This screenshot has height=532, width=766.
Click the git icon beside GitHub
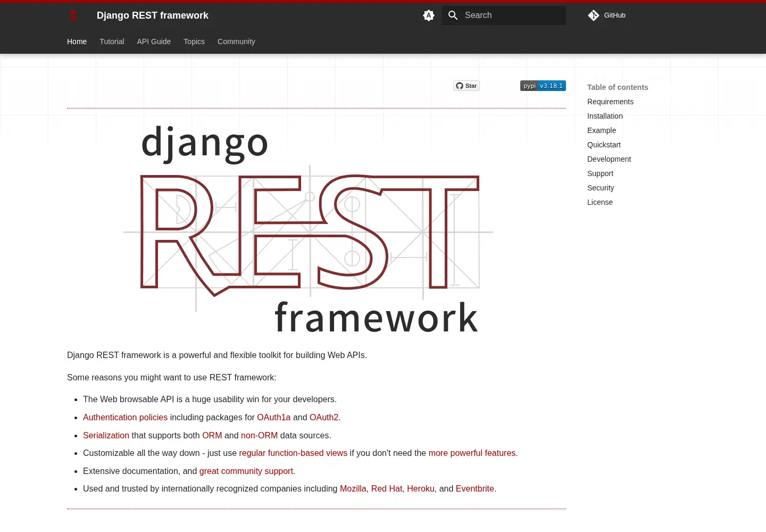click(594, 15)
